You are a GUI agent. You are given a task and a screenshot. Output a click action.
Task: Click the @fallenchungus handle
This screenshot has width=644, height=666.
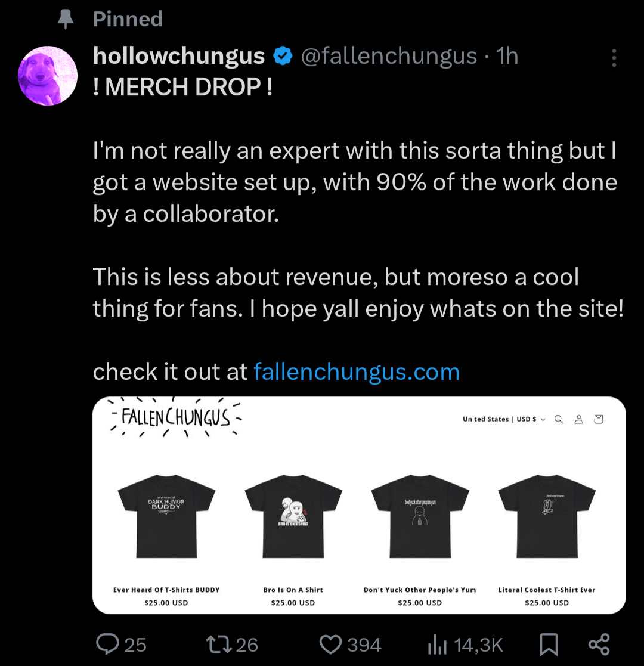coord(389,56)
